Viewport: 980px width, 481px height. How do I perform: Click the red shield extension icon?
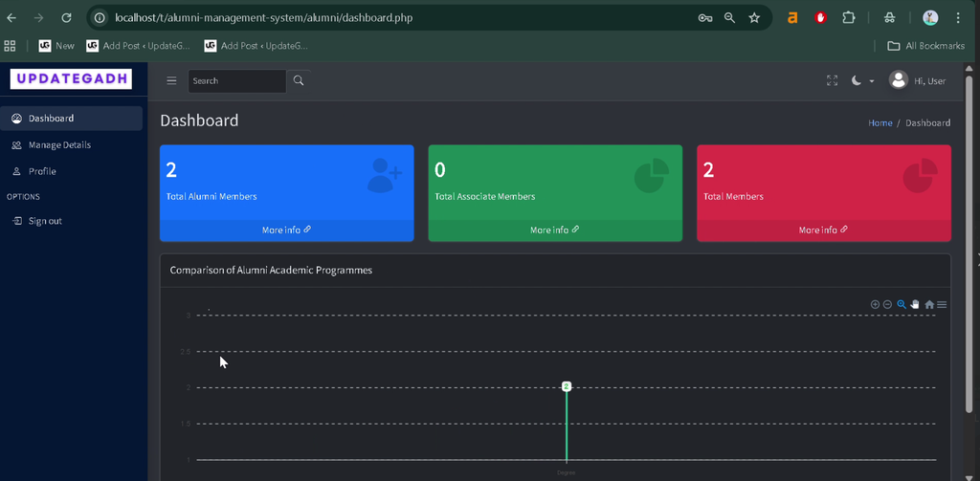coord(820,18)
